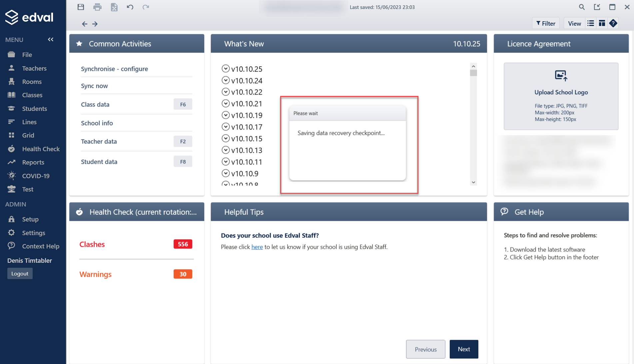
Task: Click the Common Activities star icon
Action: point(79,44)
